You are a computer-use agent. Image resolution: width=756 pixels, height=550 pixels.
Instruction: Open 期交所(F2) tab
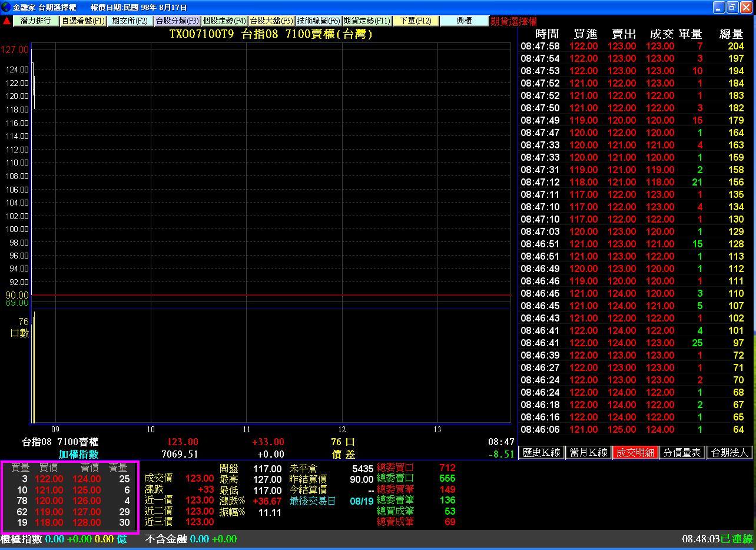[130, 21]
